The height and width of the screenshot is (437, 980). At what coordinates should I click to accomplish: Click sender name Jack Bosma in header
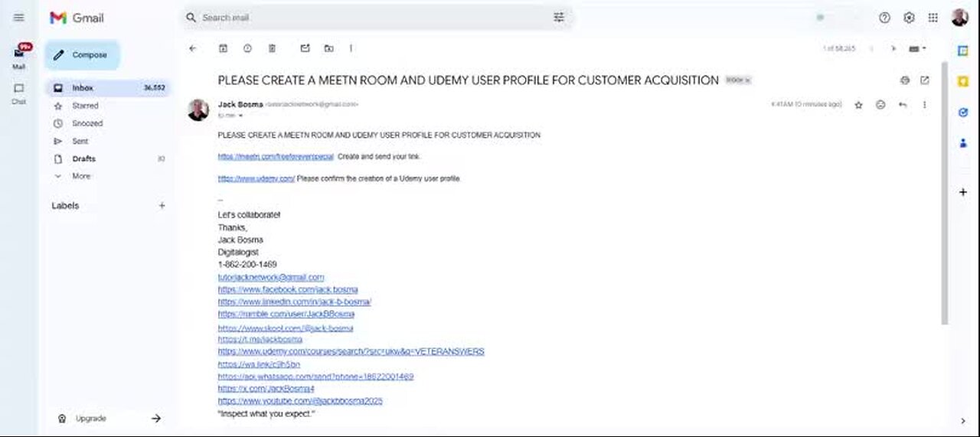pyautogui.click(x=240, y=104)
